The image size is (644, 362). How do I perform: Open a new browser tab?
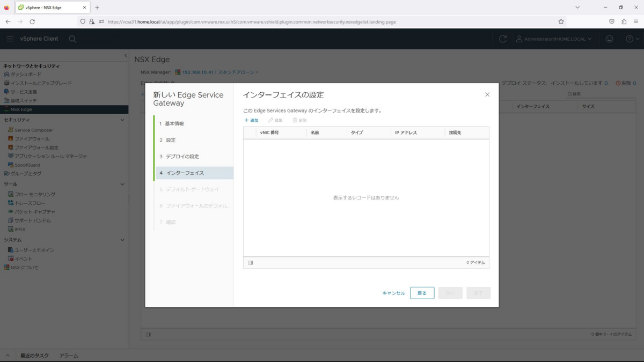[97, 8]
